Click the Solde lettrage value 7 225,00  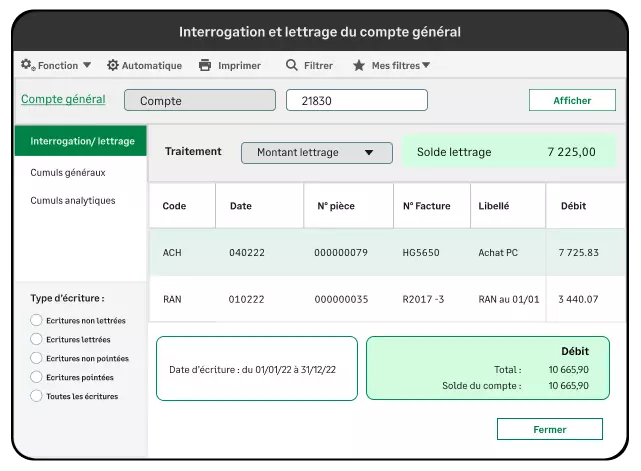(572, 152)
